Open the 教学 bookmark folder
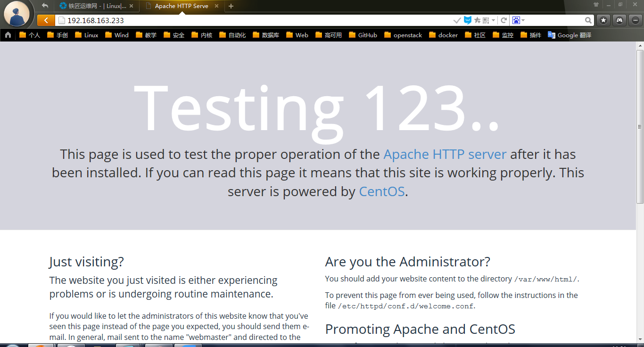644x347 pixels. click(x=146, y=35)
